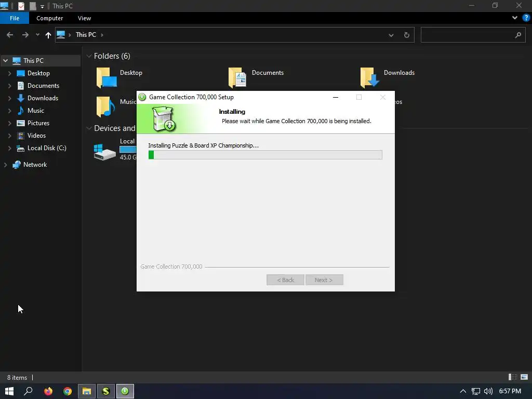This screenshot has height=399, width=532.
Task: Select Network in the sidebar
Action: 35,165
